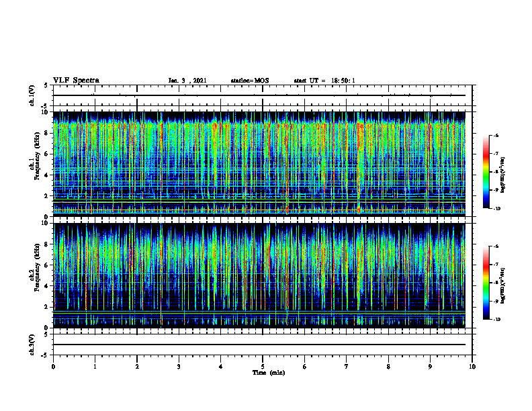Image resolution: width=532 pixels, height=411 pixels.
Task: Click the time axis tick label "6"
Action: tap(305, 367)
